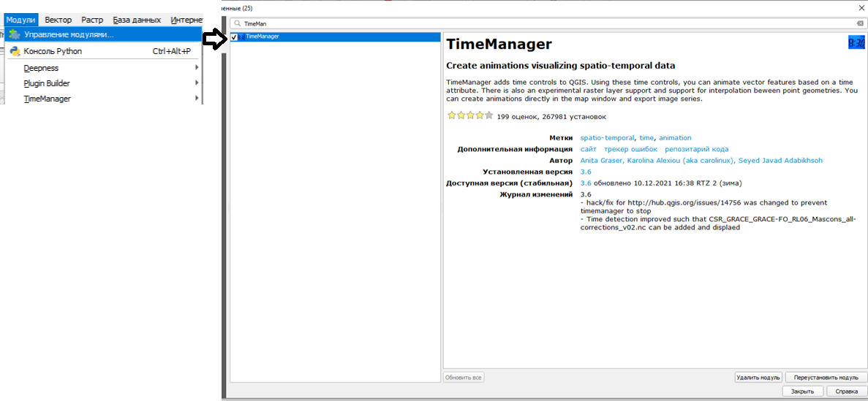Click the Переустановить модуль button
Viewport: 868px width, 401px height.
826,377
